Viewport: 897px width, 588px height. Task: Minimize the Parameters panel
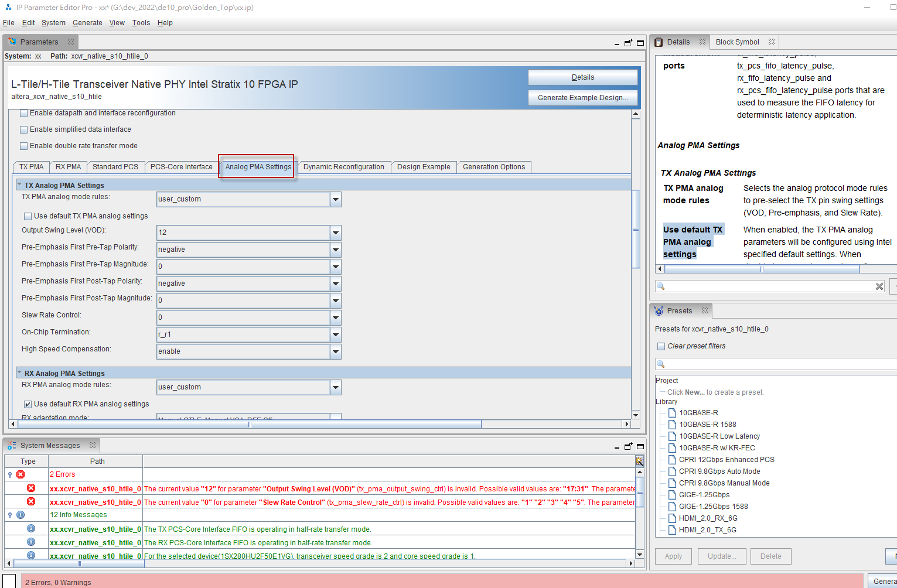[x=617, y=44]
